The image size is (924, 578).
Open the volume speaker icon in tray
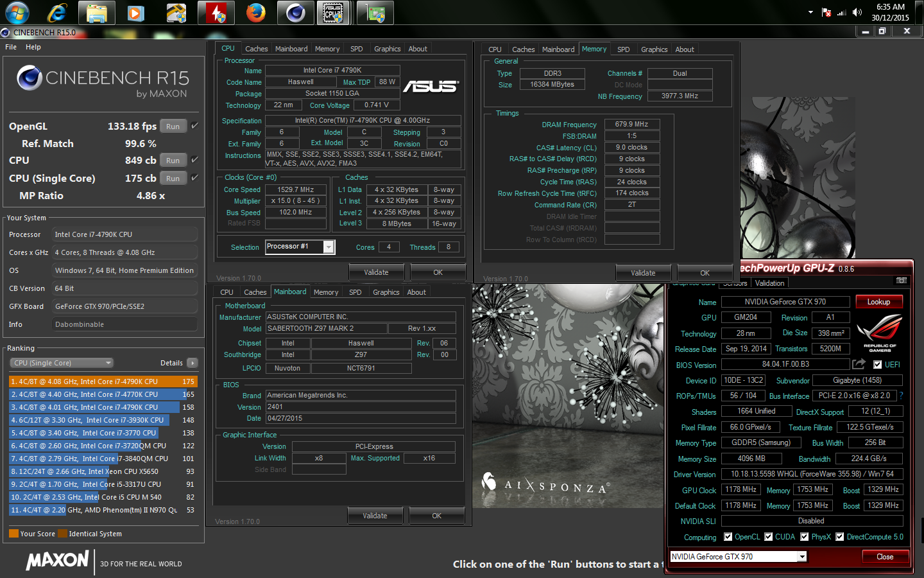point(857,12)
